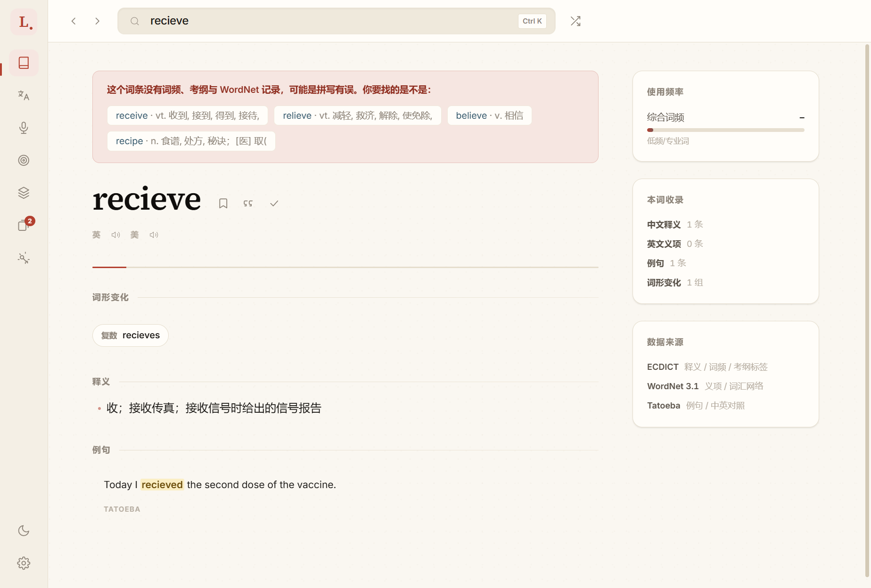The width and height of the screenshot is (871, 588).
Task: Click the search magnifier icon
Action: click(135, 21)
